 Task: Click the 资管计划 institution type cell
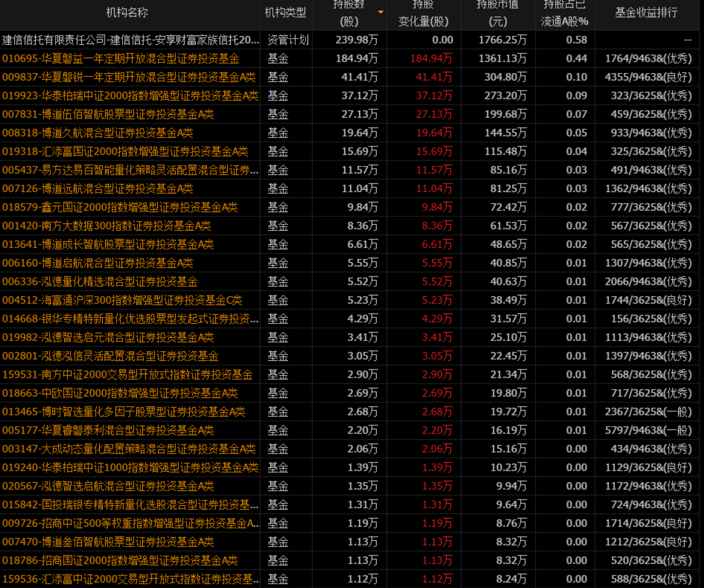[x=288, y=40]
